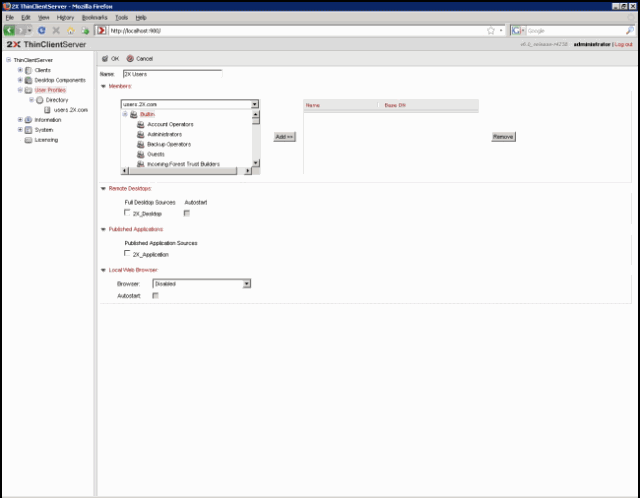Click the Stop loading X icon
The width and height of the screenshot is (640, 498).
click(x=56, y=30)
